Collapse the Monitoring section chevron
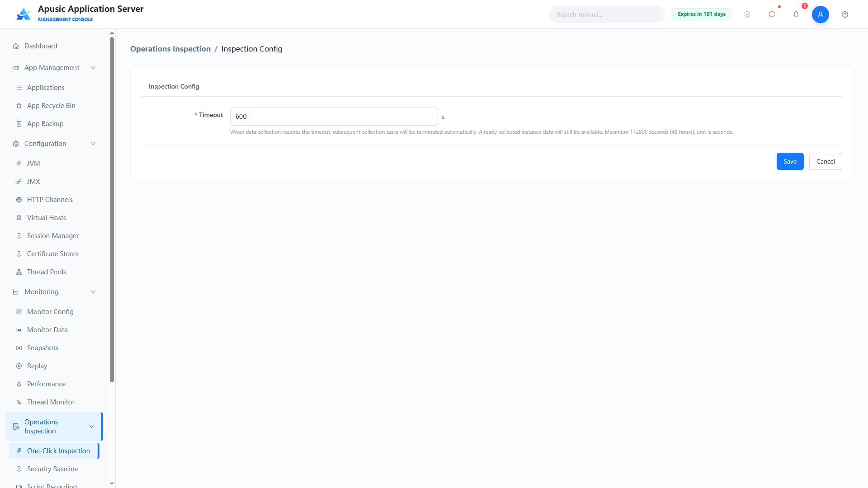This screenshot has width=868, height=488. (93, 292)
